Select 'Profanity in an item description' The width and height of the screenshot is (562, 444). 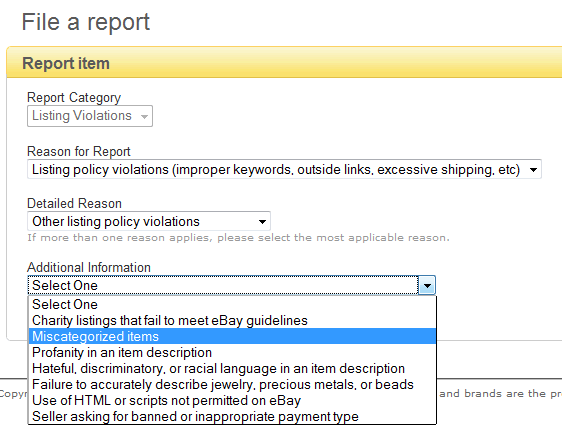232,352
